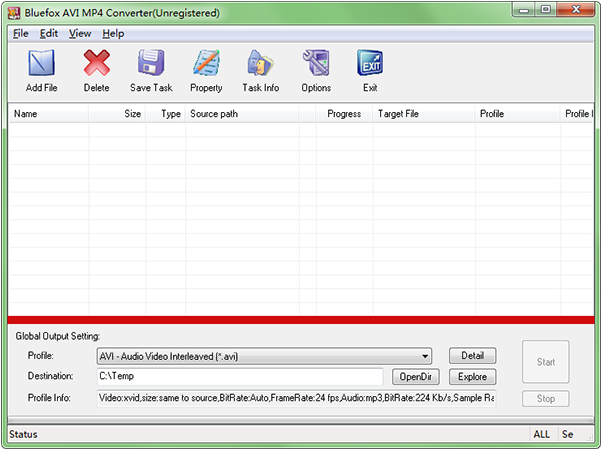Sort by the Name column header
The width and height of the screenshot is (601, 449).
pyautogui.click(x=48, y=114)
